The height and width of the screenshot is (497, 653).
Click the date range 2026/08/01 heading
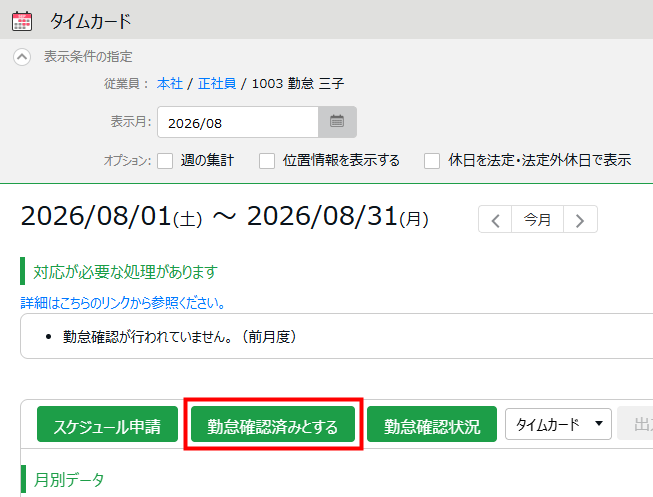pyautogui.click(x=224, y=217)
